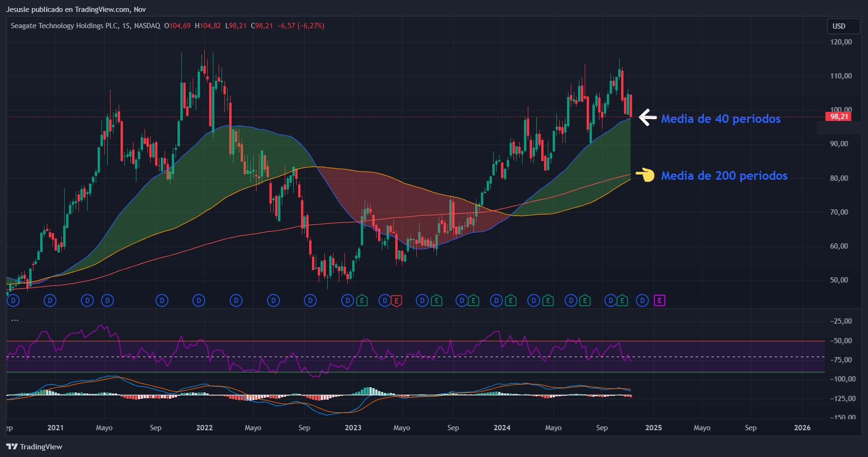Click the 2025 label on time axis
This screenshot has height=457, width=868.
pyautogui.click(x=653, y=427)
